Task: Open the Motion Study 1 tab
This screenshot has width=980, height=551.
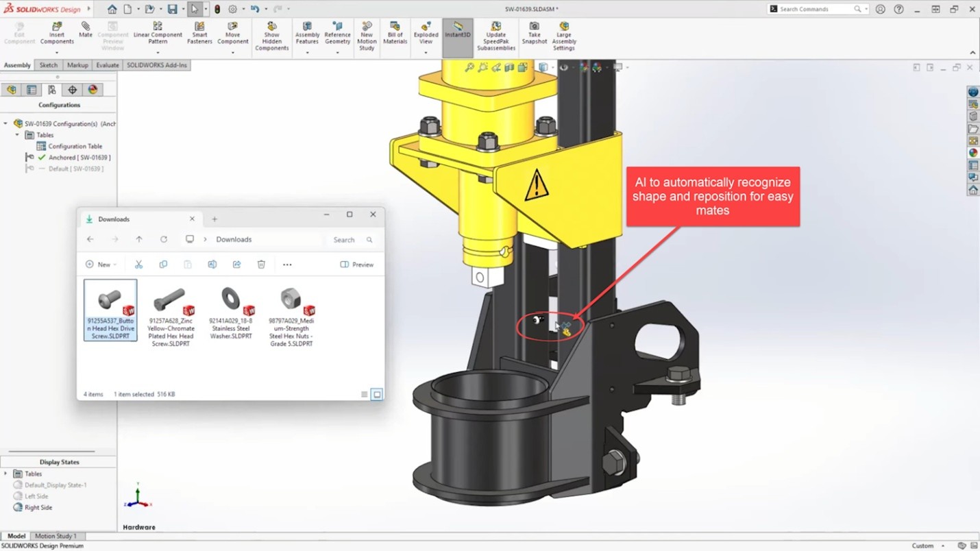Action: pyautogui.click(x=56, y=536)
